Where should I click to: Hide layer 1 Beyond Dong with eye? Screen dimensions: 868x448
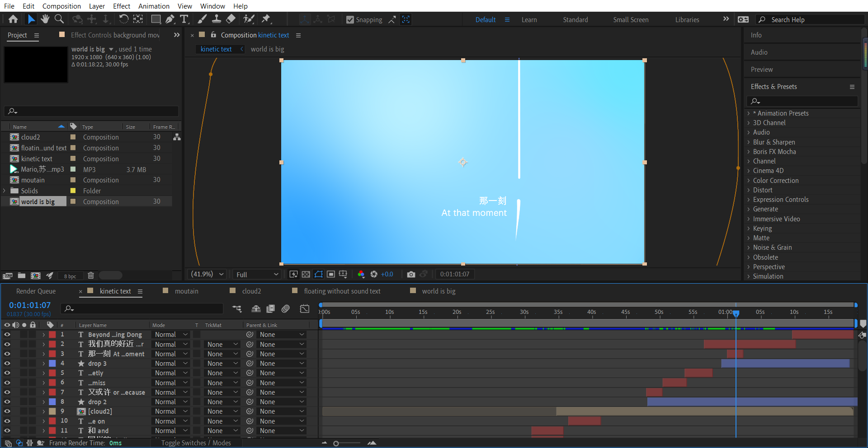pos(7,335)
